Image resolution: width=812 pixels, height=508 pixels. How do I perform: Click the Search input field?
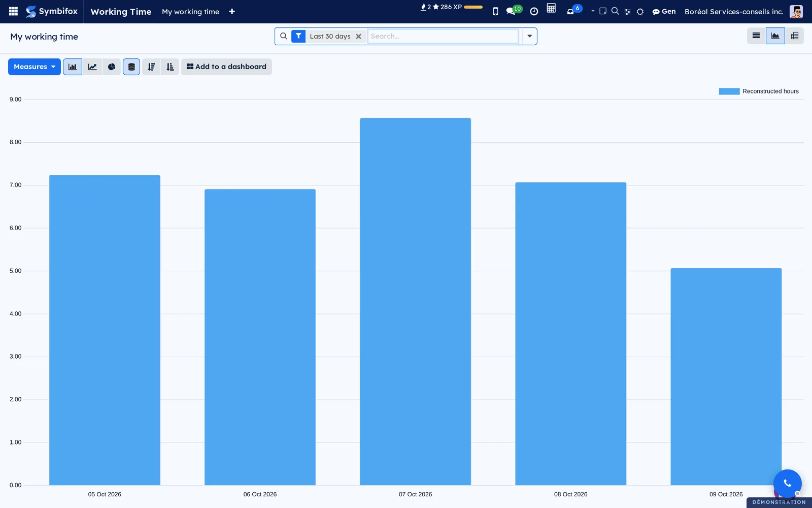click(x=443, y=36)
